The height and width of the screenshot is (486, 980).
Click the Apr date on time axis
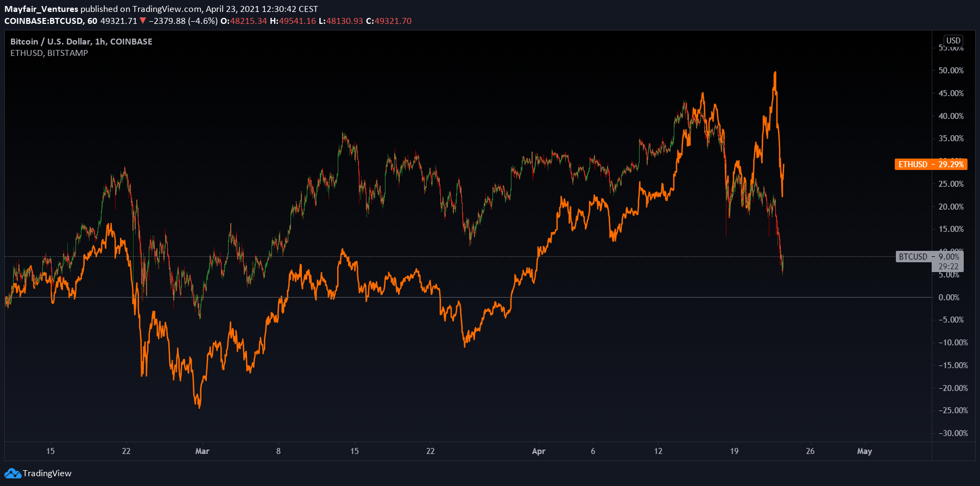point(539,451)
